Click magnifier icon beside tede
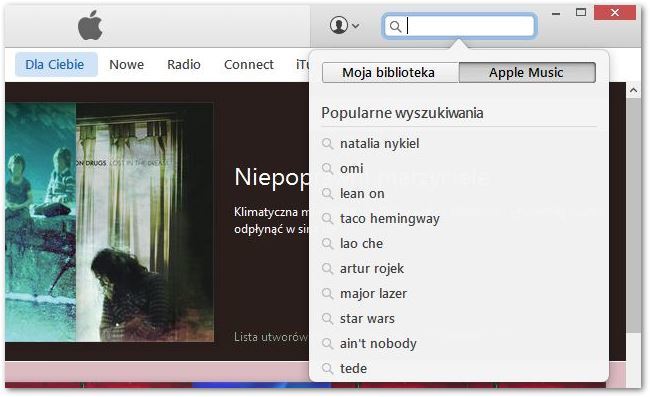650x397 pixels. point(327,368)
